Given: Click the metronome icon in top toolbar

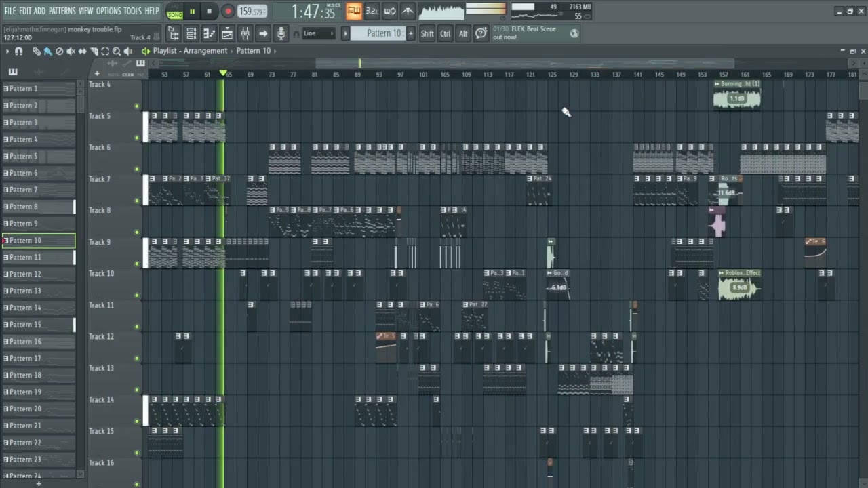Looking at the screenshot, I should 408,11.
